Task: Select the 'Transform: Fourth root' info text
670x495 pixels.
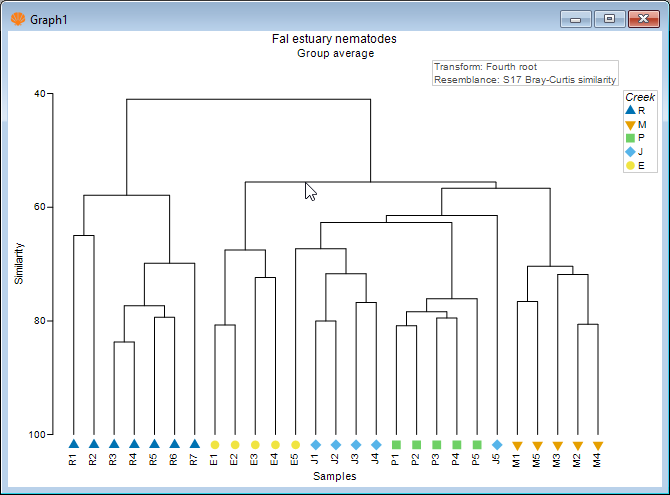Action: pos(485,67)
